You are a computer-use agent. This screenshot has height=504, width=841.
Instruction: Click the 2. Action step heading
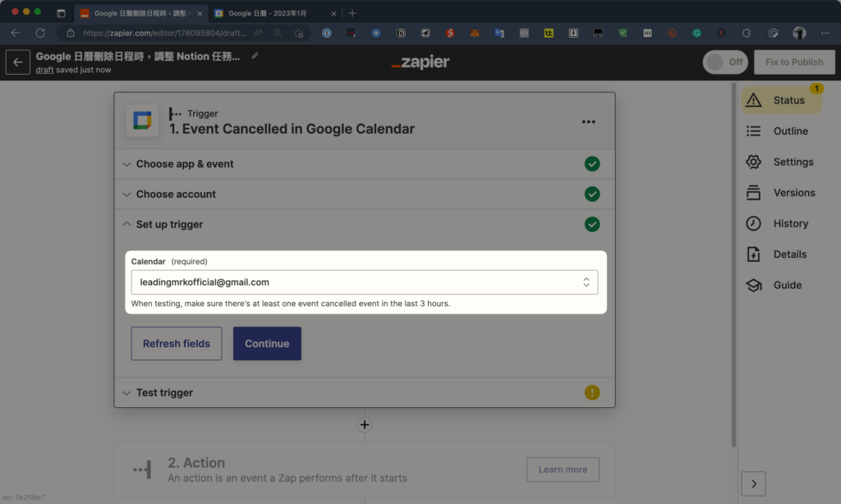196,463
